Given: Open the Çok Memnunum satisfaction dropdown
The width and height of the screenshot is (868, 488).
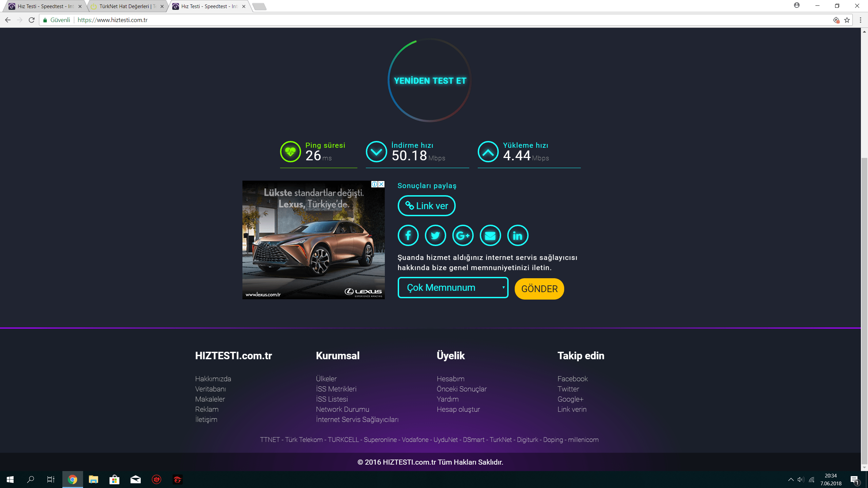Looking at the screenshot, I should click(453, 288).
